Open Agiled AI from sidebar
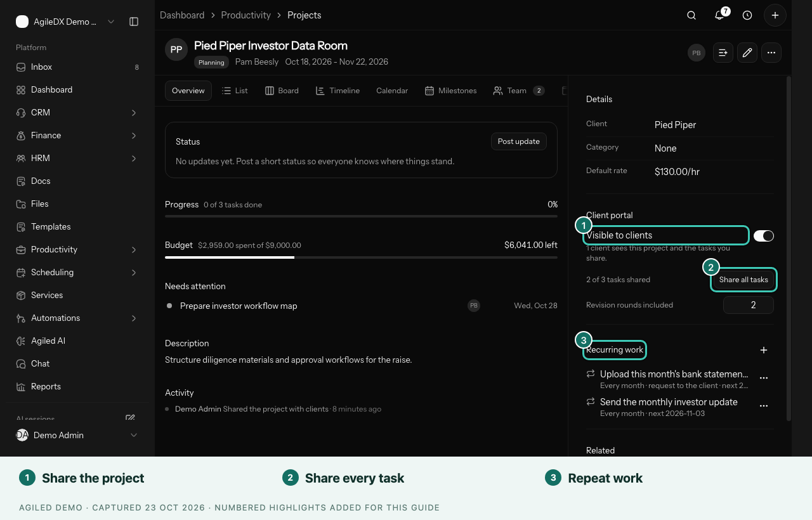 pos(77,341)
